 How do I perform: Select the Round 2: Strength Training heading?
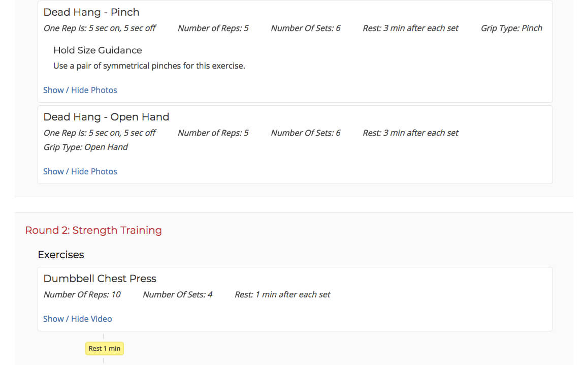(x=93, y=230)
